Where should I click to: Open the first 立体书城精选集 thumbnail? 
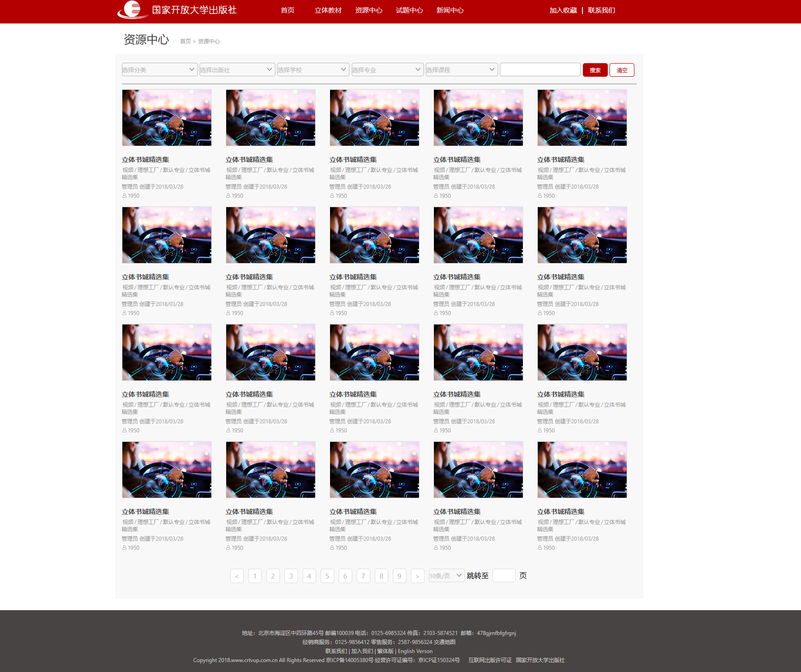[166, 117]
